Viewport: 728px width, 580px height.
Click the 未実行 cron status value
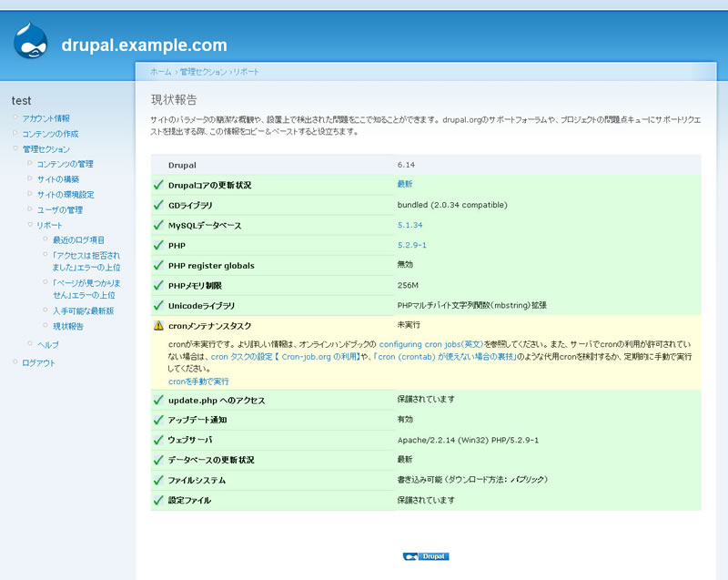tap(409, 325)
